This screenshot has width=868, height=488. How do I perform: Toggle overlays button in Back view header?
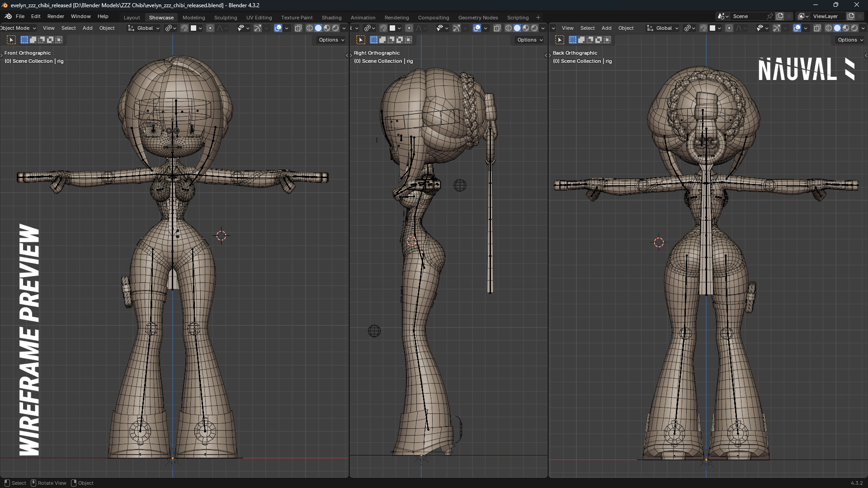coord(797,28)
